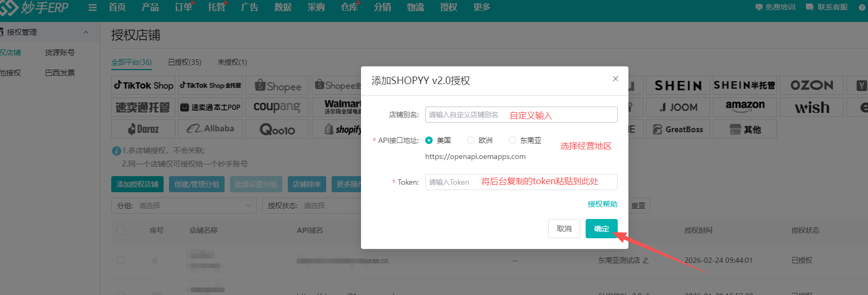Switch to the 已授权(35) tab
This screenshot has height=295, width=868.
tap(185, 62)
